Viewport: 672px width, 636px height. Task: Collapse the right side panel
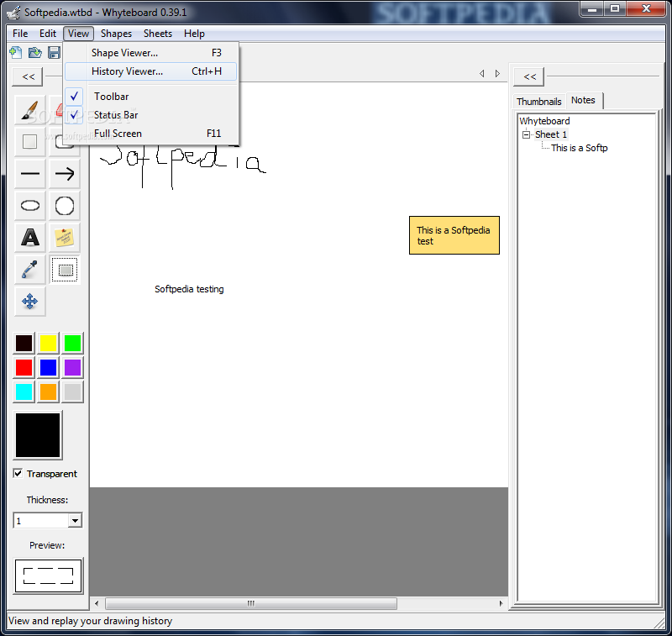[x=529, y=76]
